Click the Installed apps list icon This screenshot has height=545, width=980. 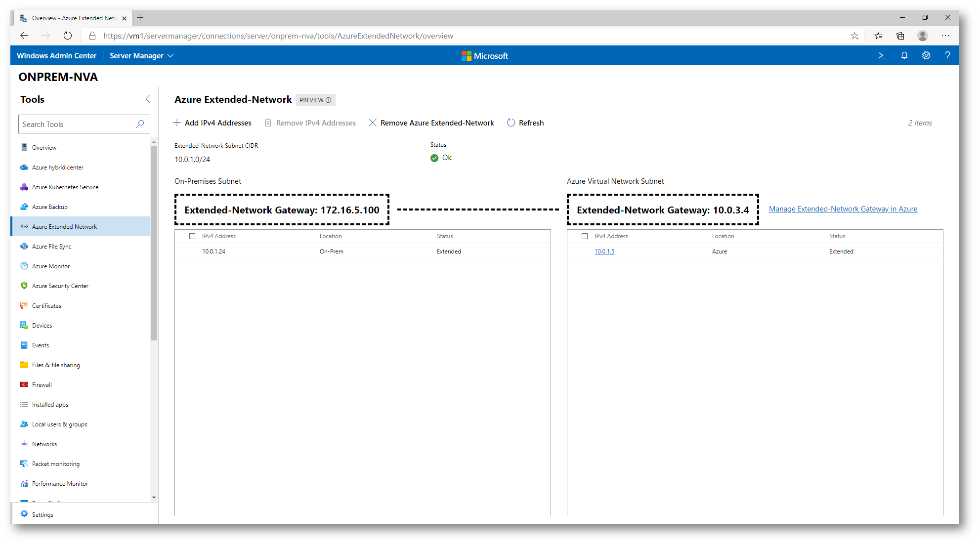click(x=24, y=404)
